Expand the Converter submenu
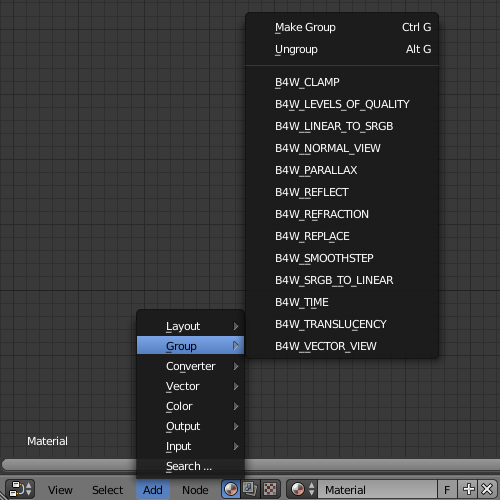Image resolution: width=500 pixels, height=500 pixels. pos(190,366)
